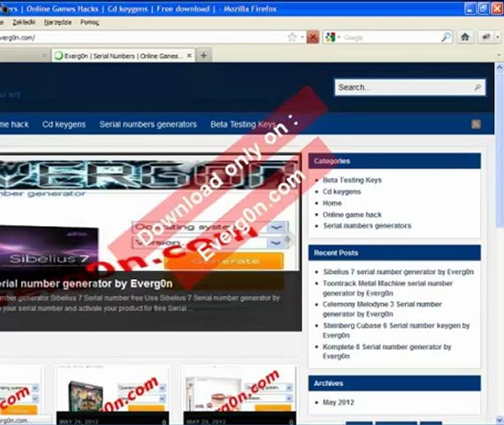Open the right post thumbnail with white box

(240, 395)
